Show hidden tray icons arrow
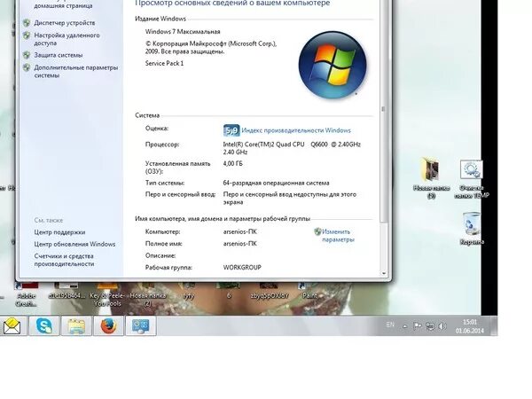532x399 pixels. (405, 326)
